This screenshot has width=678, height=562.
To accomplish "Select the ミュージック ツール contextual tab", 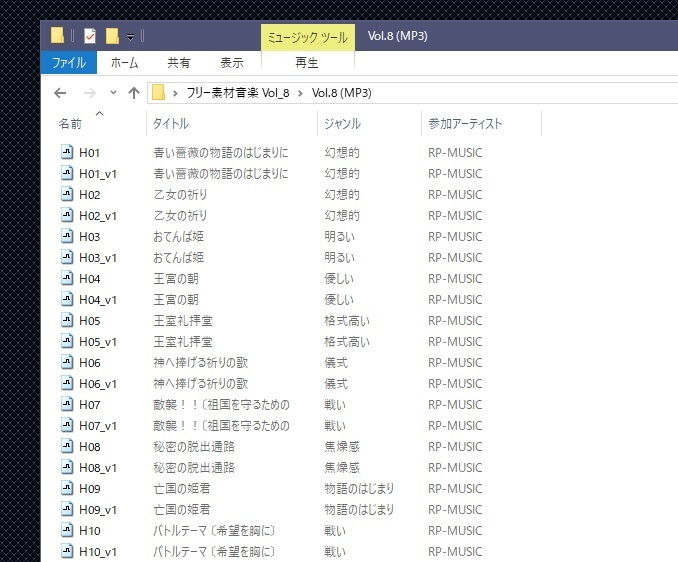I will tap(308, 38).
